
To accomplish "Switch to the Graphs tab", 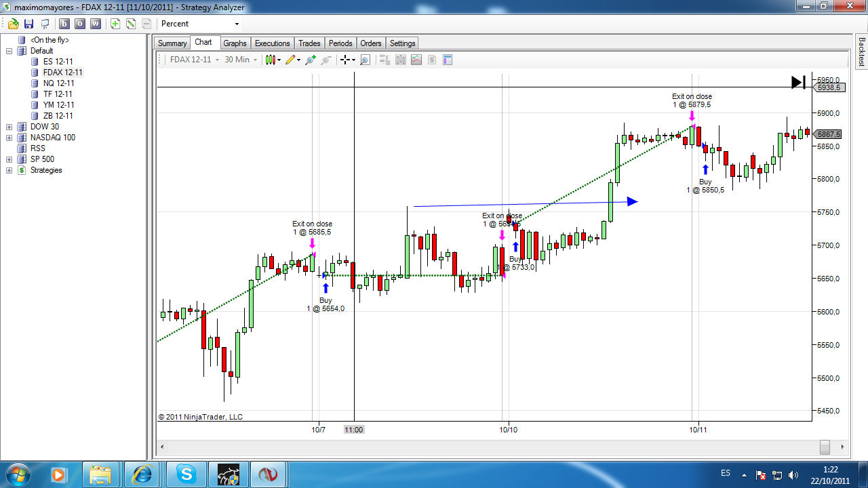I will [235, 43].
